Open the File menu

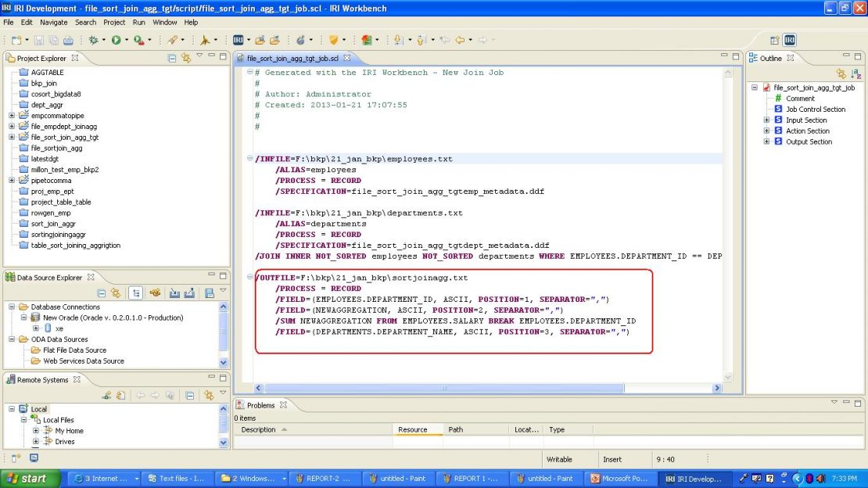pos(9,22)
